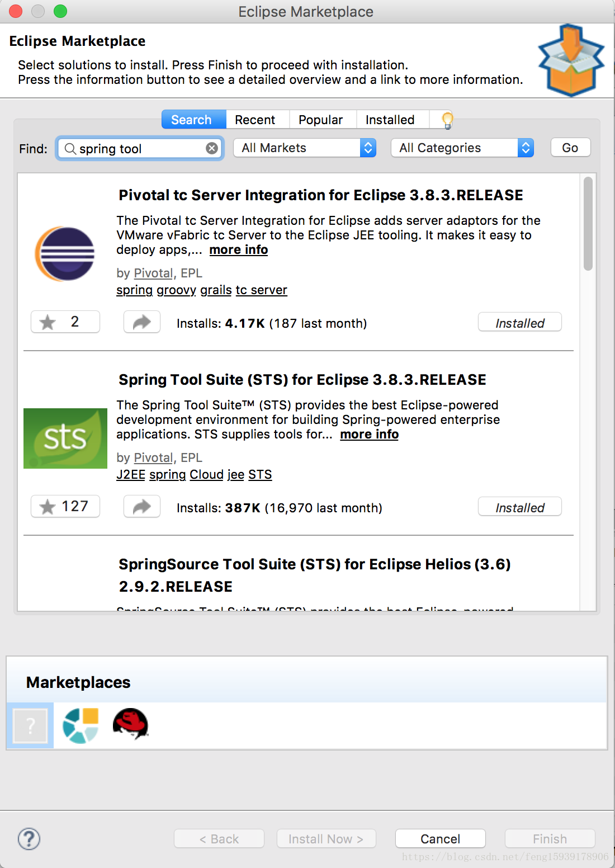615x868 pixels.
Task: Share the Spring Tool Suite entry
Action: click(x=142, y=506)
